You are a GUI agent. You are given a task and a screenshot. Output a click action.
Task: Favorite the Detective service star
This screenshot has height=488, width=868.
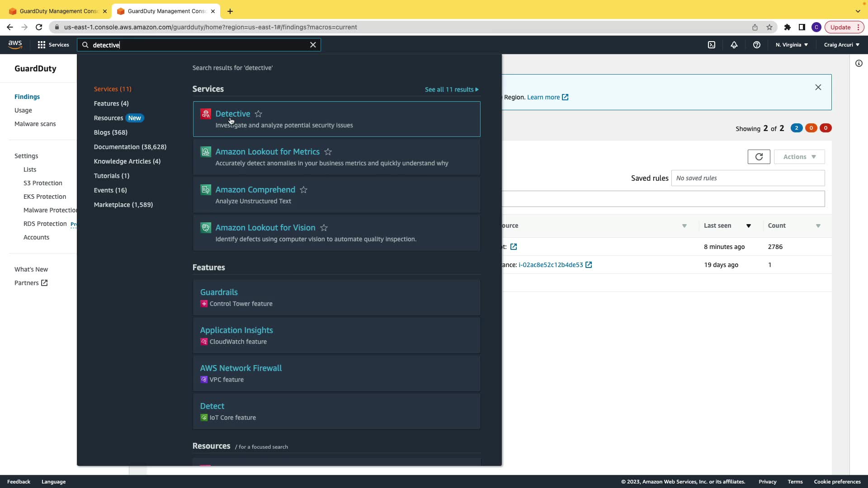[x=259, y=114]
